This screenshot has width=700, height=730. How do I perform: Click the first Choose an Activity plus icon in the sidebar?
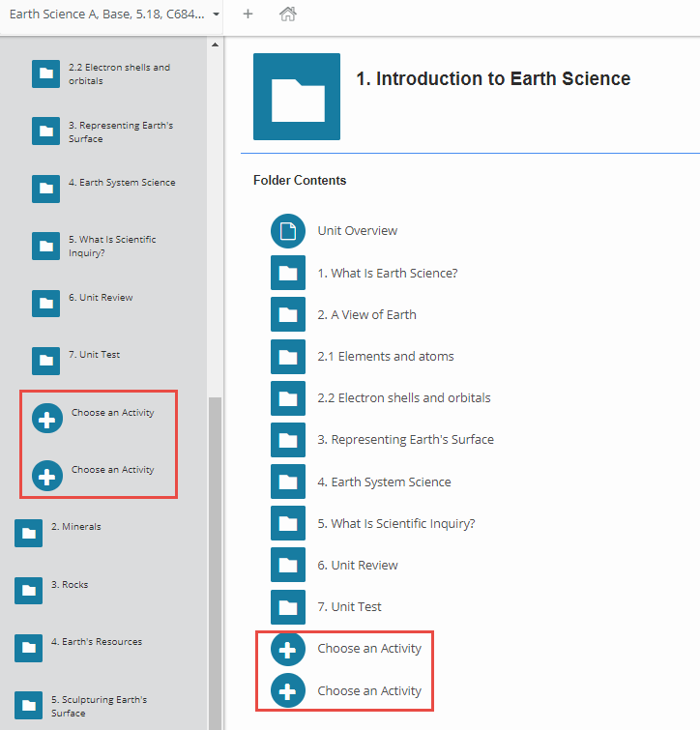[47, 419]
